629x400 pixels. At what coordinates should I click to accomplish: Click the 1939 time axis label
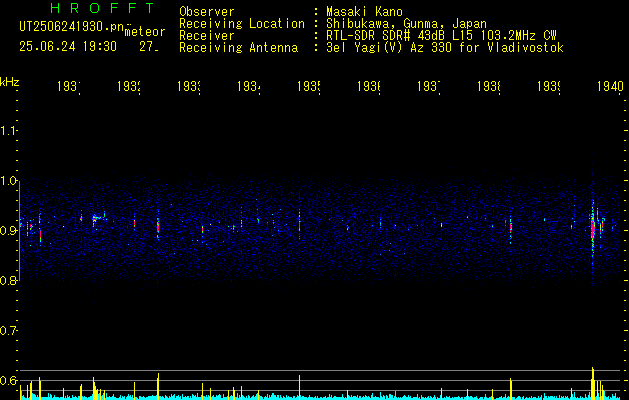click(549, 86)
